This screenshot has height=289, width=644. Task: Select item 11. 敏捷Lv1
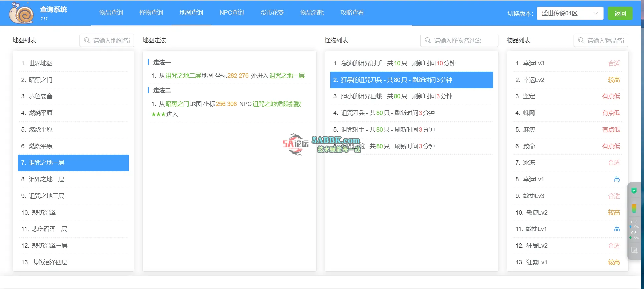click(x=568, y=229)
